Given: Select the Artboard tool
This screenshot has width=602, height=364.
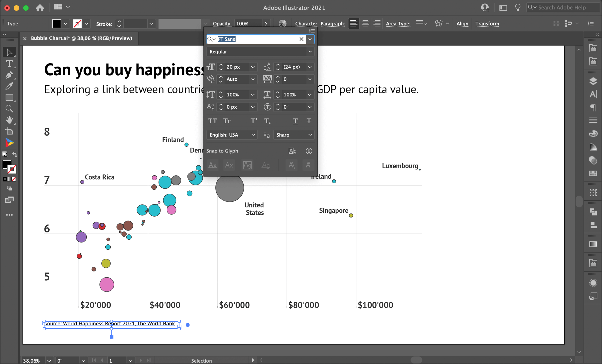Looking at the screenshot, I should (x=9, y=131).
